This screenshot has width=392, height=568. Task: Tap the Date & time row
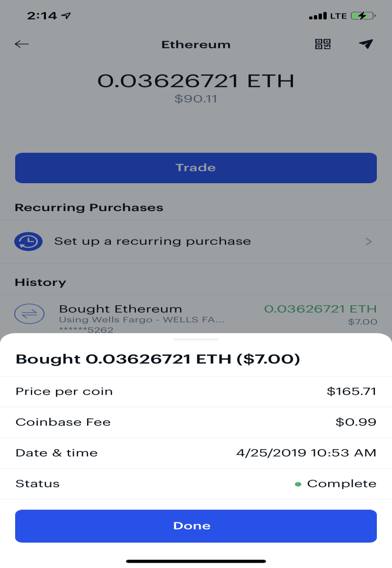point(196,453)
